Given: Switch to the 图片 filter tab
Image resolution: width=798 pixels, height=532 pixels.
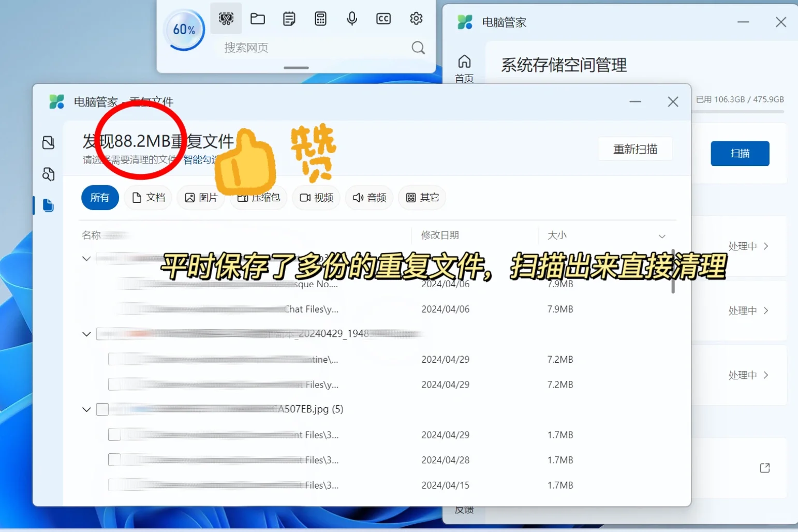Looking at the screenshot, I should 201,197.
